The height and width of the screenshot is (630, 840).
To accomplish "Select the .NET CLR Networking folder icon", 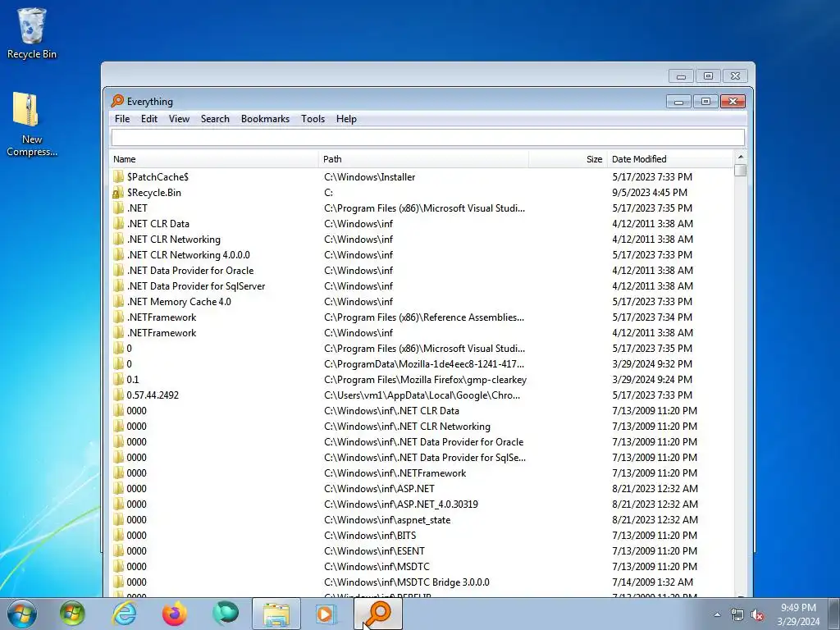I will coord(118,239).
